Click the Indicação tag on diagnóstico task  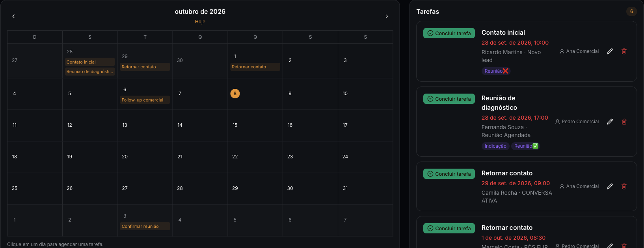[x=495, y=146]
